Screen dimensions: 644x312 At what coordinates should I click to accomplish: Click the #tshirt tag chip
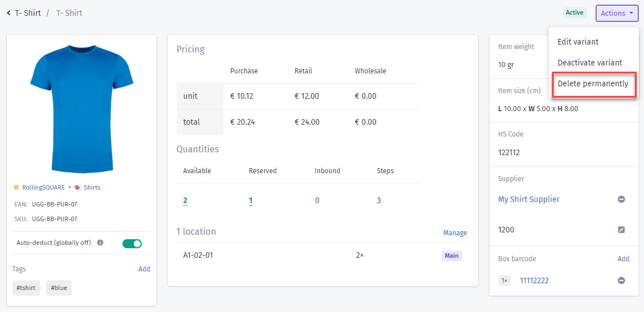[x=27, y=288]
